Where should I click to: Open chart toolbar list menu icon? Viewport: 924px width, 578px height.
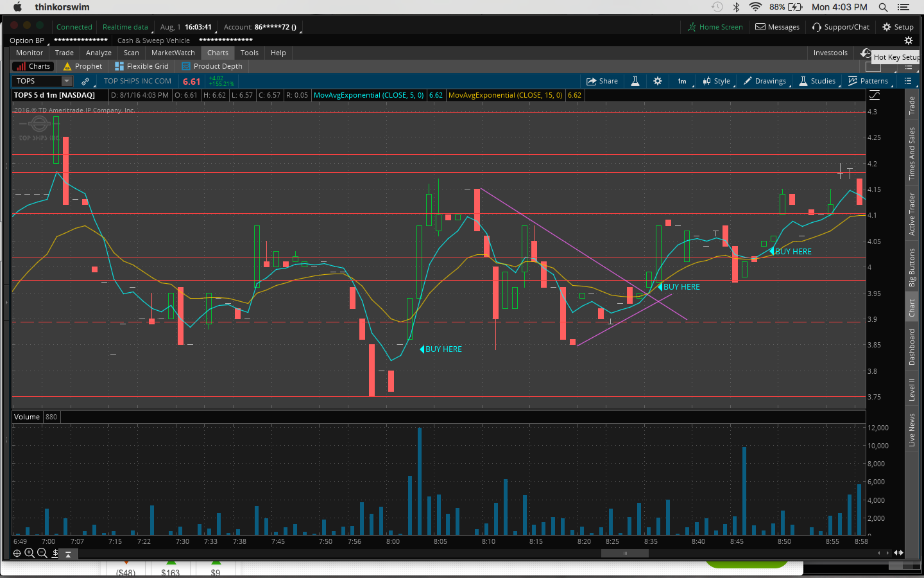tap(908, 81)
